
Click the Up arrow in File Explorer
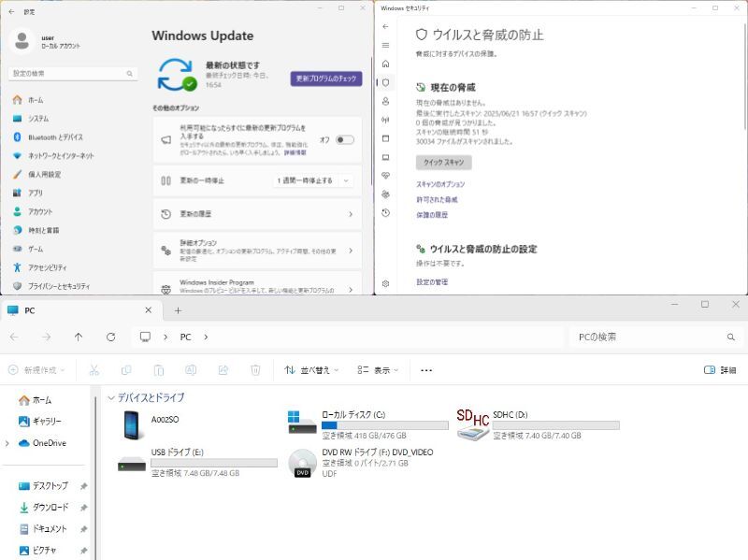coord(79,337)
